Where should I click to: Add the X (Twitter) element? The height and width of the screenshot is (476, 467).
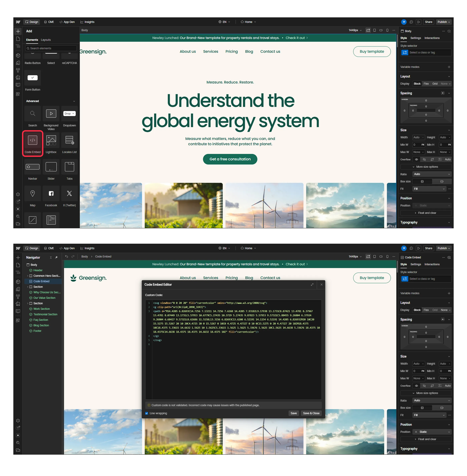[x=69, y=194]
